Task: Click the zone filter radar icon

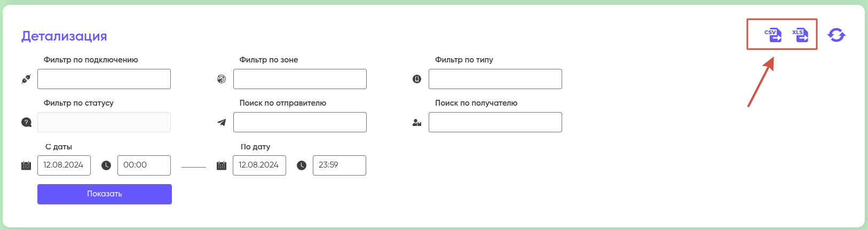Action: pyautogui.click(x=222, y=79)
